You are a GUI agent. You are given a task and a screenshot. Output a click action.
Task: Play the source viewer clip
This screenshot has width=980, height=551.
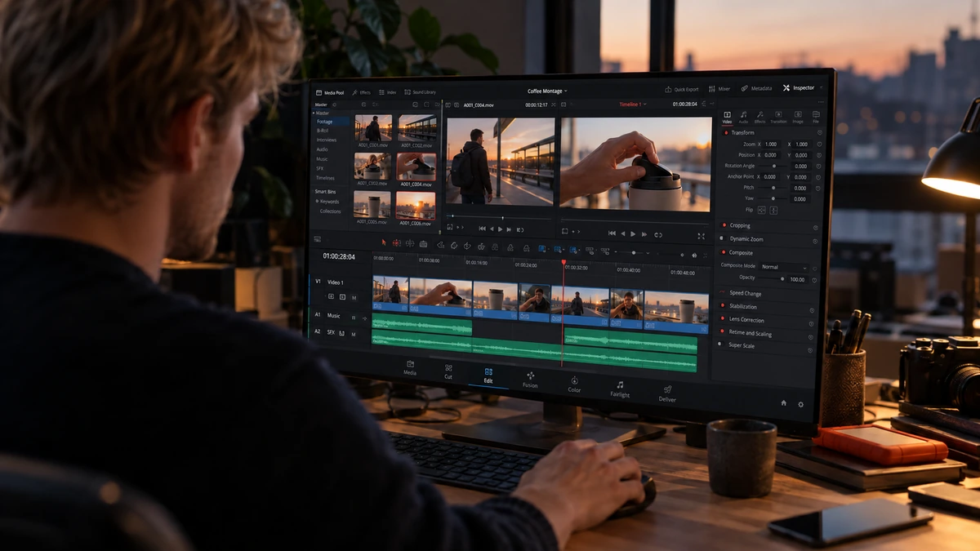coord(500,229)
